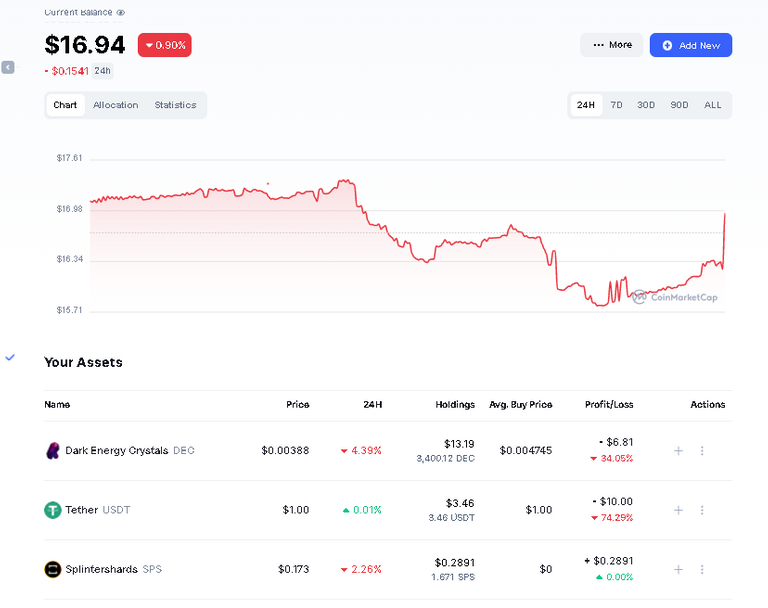Click the red 0.90% change badge
Screen dimensions: 768x608
pyautogui.click(x=165, y=45)
